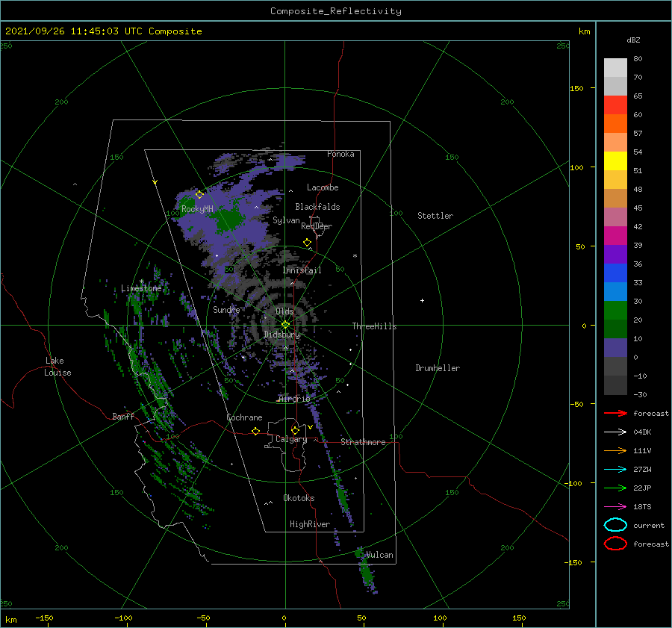Pick the 0-10 dBZ slate purple swatch
Image resolution: width=672 pixels, height=628 pixels.
click(615, 347)
